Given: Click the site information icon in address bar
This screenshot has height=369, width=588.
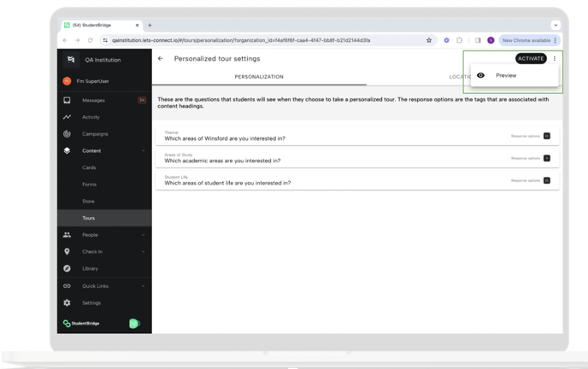Looking at the screenshot, I should tap(105, 40).
